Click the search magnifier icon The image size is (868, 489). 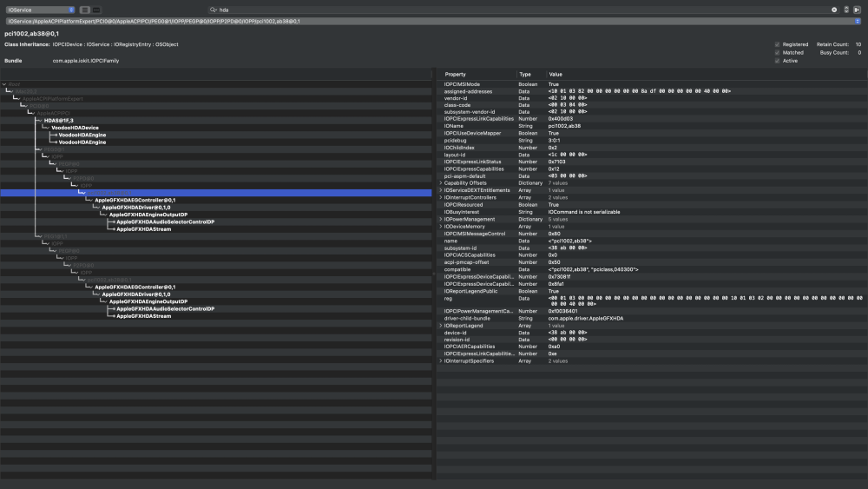click(x=213, y=10)
